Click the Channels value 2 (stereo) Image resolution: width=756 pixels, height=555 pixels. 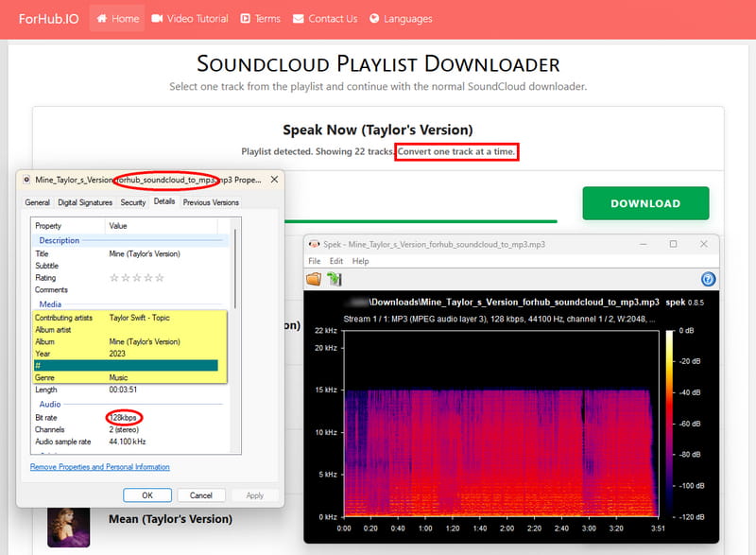tap(124, 429)
